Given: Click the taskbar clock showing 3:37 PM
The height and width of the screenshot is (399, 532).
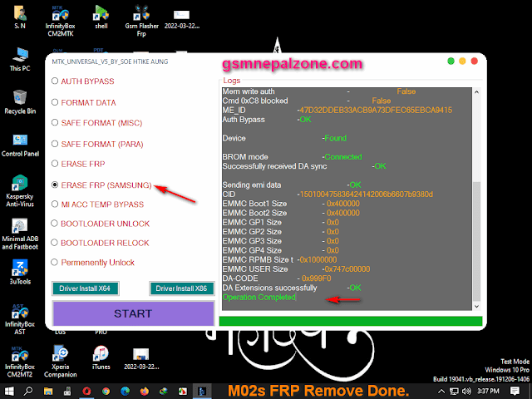Looking at the screenshot, I should pos(488,392).
